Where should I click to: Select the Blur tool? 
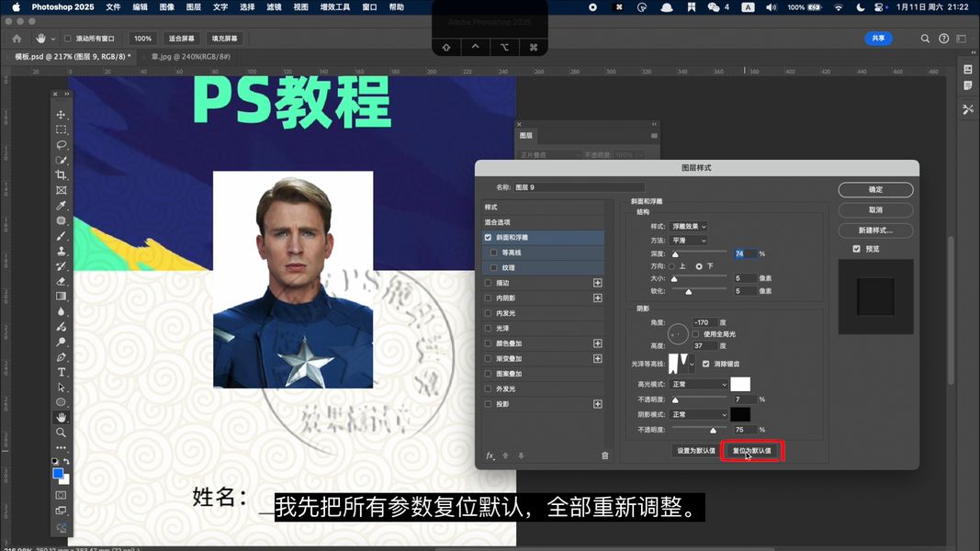[x=61, y=311]
